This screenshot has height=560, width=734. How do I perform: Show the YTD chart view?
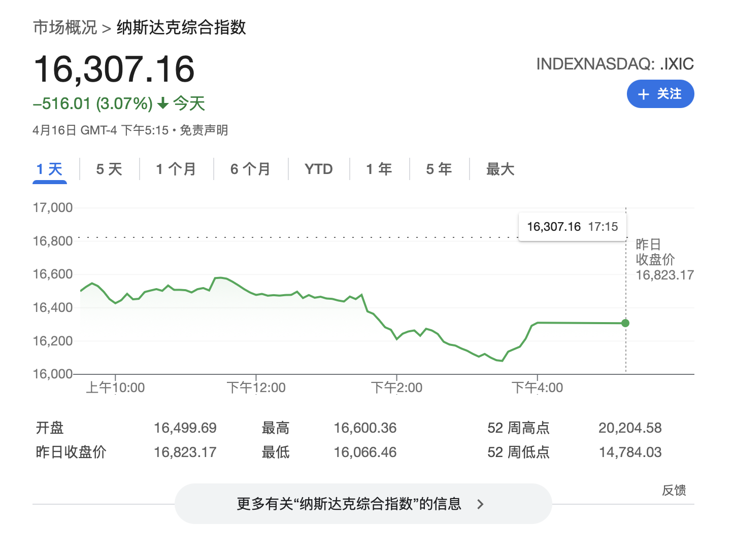(x=318, y=169)
